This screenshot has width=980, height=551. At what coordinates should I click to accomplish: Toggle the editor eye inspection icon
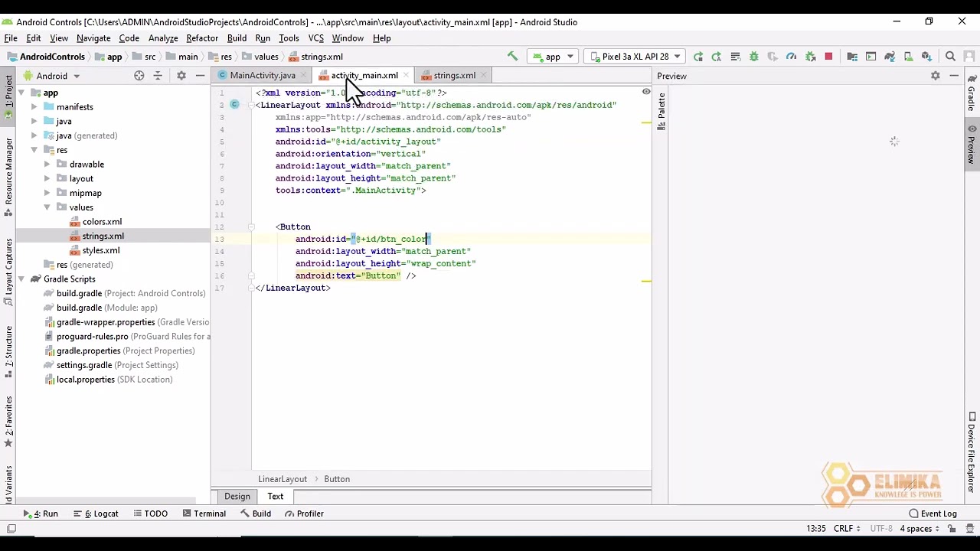point(645,93)
